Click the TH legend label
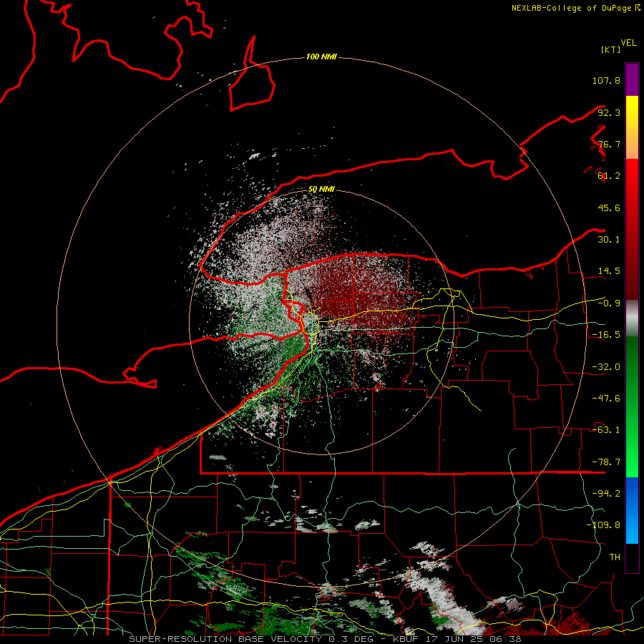Viewport: 644px width, 644px height. coord(615,557)
